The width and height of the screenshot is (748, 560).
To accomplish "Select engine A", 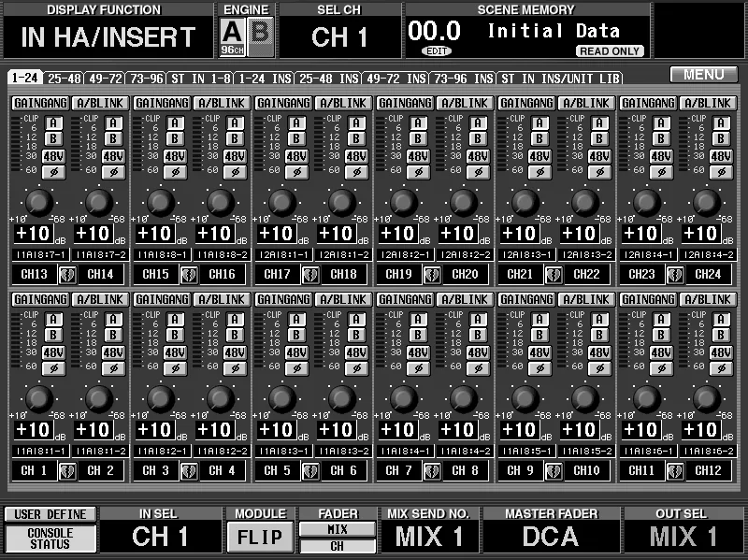I will coord(232,36).
